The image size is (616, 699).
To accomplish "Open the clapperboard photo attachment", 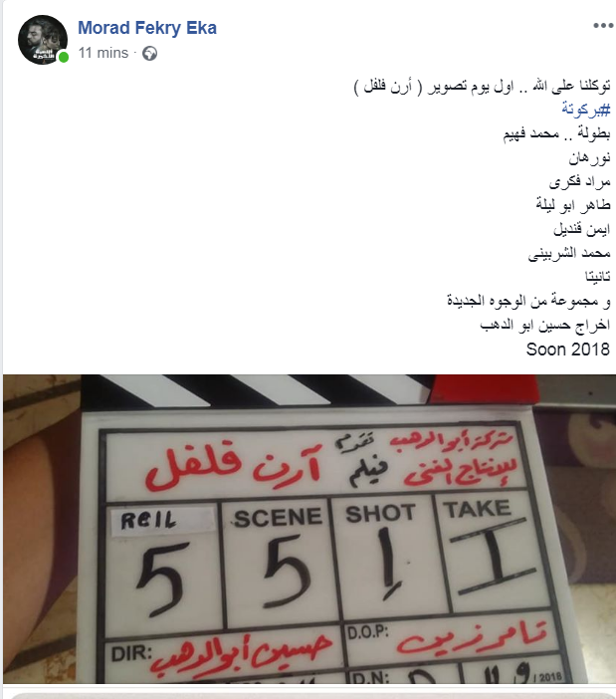I will pos(309,529).
